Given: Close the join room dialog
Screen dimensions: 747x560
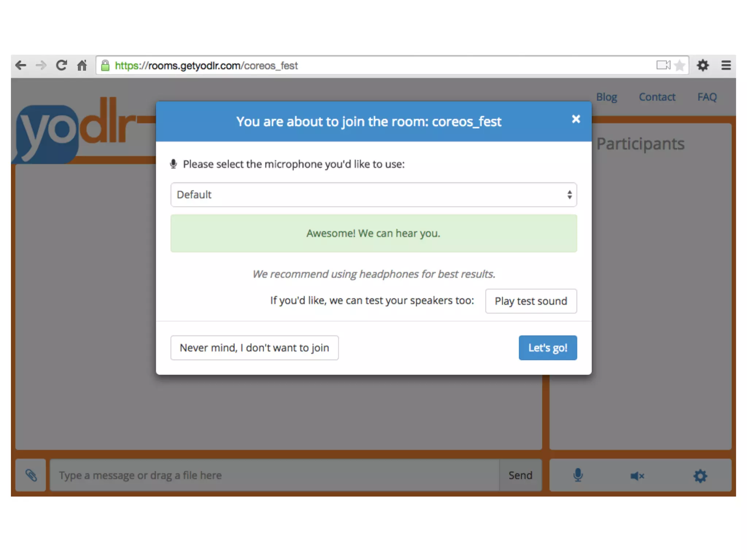Looking at the screenshot, I should click(576, 119).
